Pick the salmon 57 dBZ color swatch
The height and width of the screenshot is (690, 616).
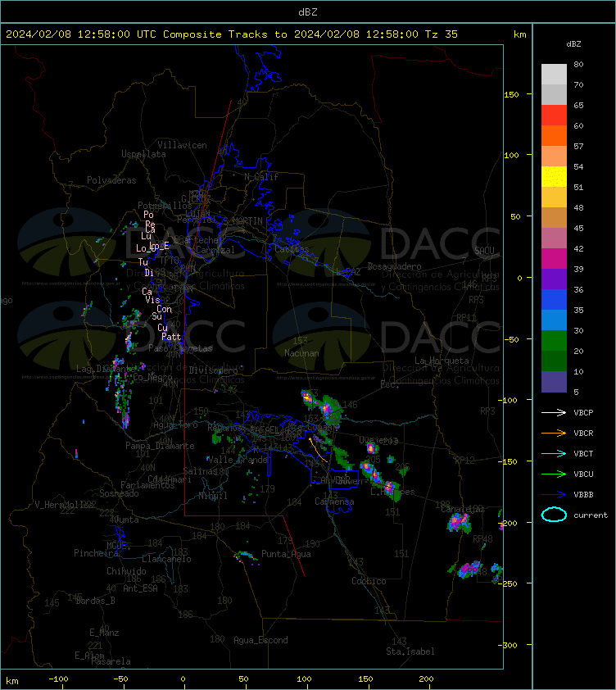[x=554, y=156]
